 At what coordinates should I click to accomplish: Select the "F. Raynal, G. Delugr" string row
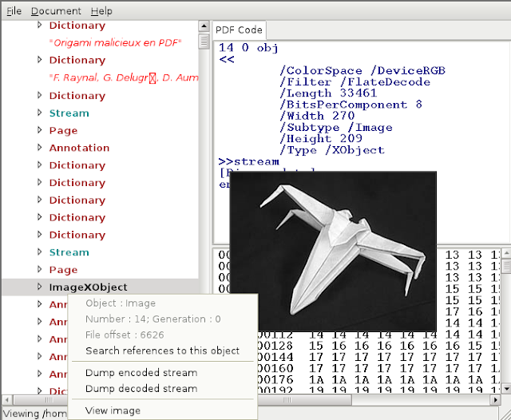pyautogui.click(x=124, y=77)
